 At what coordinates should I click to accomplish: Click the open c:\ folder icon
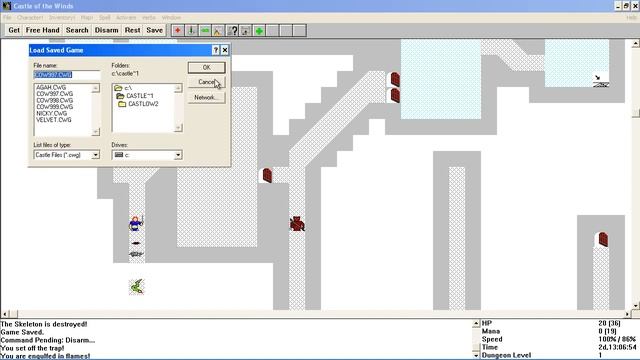tap(118, 88)
